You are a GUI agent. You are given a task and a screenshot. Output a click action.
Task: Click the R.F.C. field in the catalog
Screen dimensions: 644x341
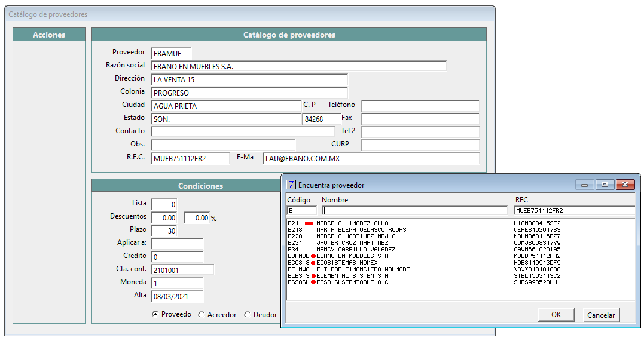(x=190, y=158)
